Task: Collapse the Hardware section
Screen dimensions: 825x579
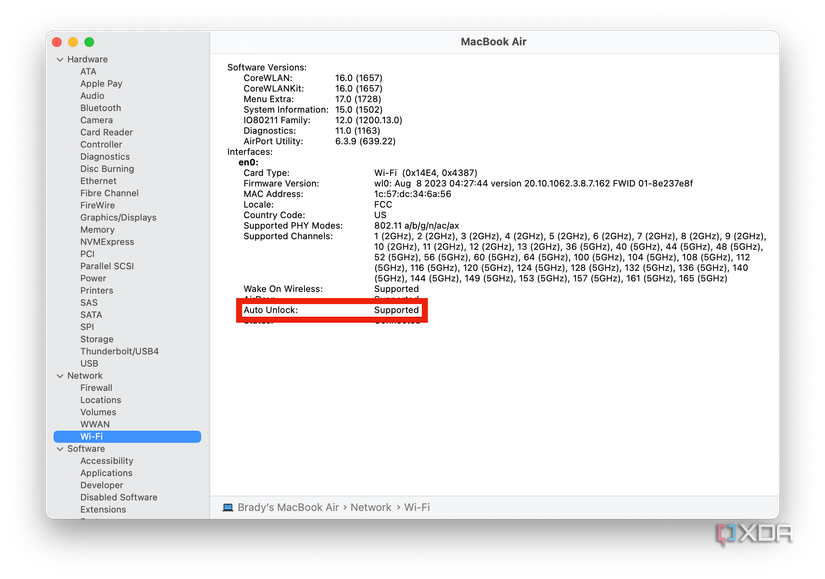Action: click(x=61, y=59)
